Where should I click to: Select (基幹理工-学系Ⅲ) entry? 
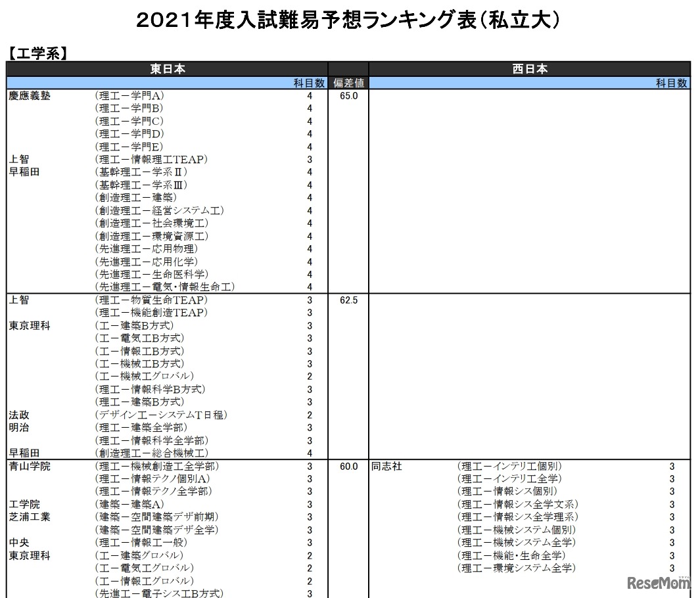coord(141,185)
